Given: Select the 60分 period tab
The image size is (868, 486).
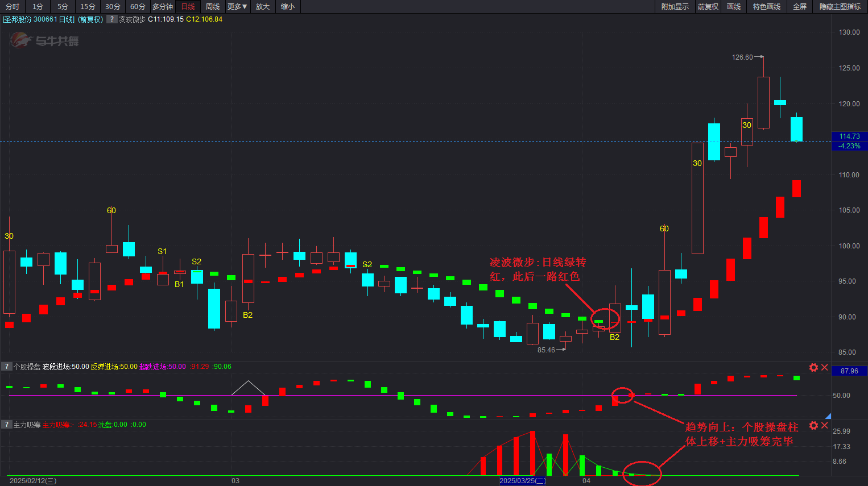Looking at the screenshot, I should 138,7.
